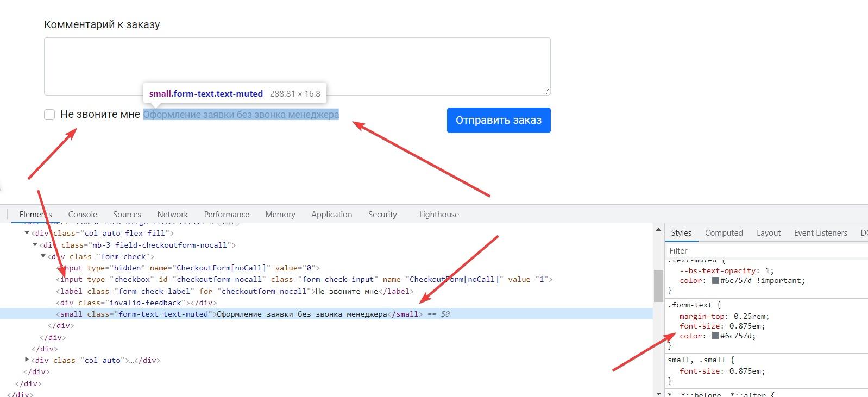This screenshot has width=868, height=397.
Task: Open the Sources tab
Action: coord(127,215)
